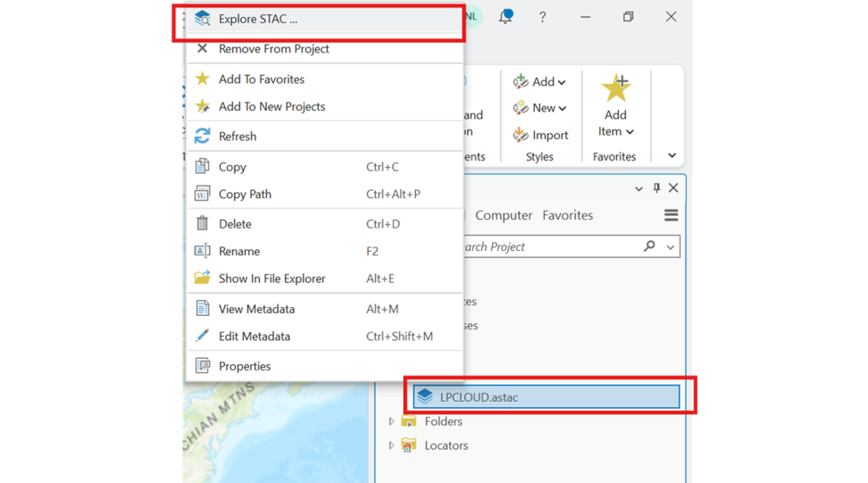
Task: Open the search options dropdown arrow
Action: (671, 247)
